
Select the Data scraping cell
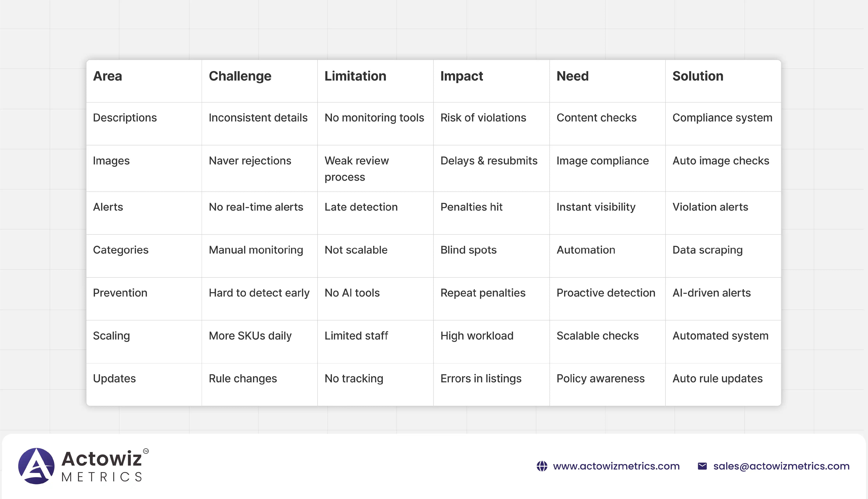[x=707, y=250]
